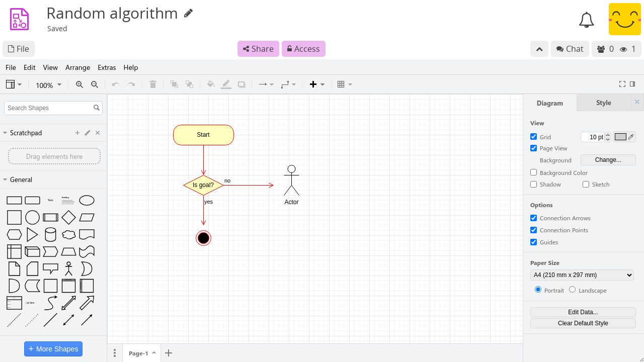Disable the Shadow checkbox in Diagram panel

click(533, 184)
